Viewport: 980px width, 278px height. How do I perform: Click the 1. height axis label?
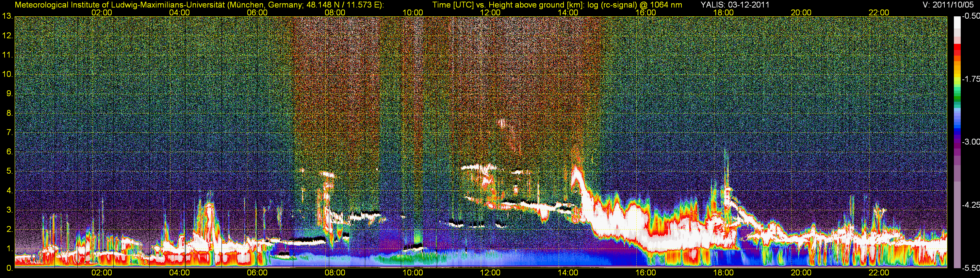tap(10, 249)
